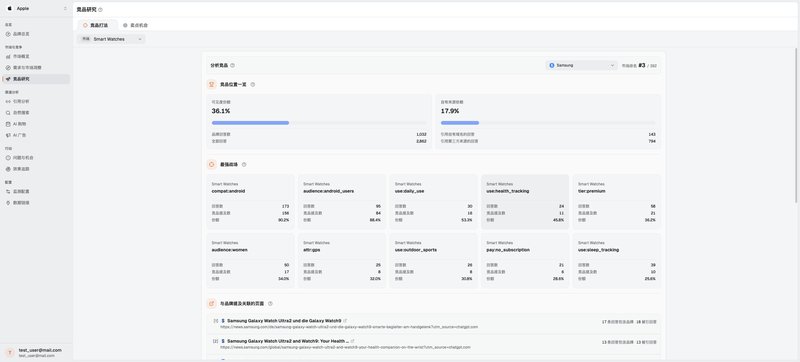
Task: Click the '90.2%' share in compat:android card
Action: [284, 220]
